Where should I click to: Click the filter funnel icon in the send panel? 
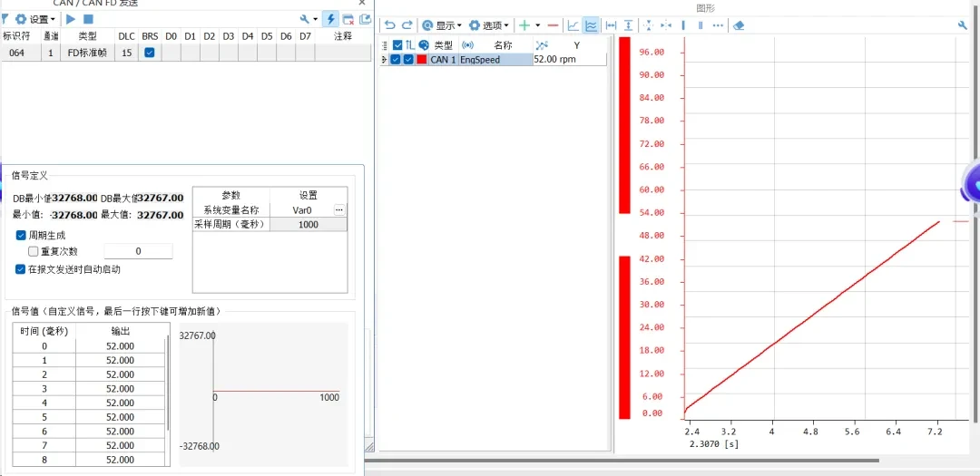4,19
